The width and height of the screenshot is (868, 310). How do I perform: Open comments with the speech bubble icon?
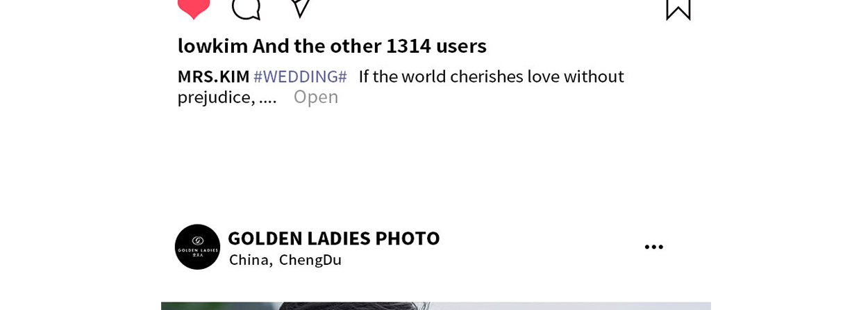pos(246,8)
